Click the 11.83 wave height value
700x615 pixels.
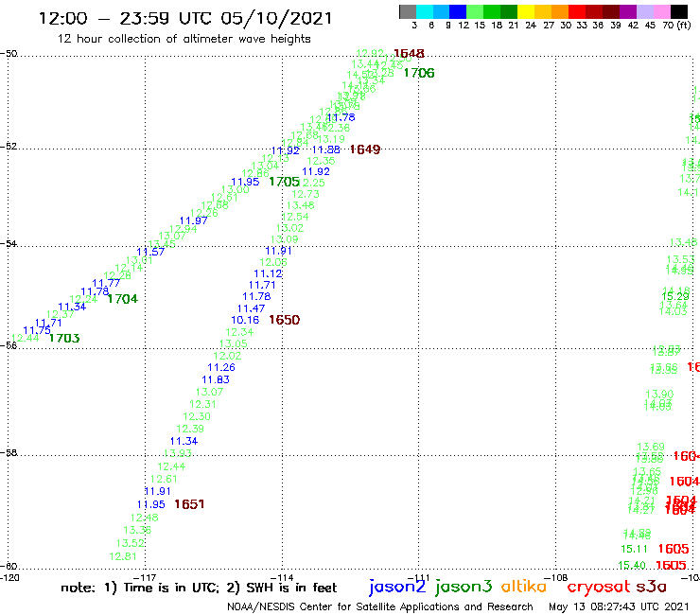pos(216,379)
